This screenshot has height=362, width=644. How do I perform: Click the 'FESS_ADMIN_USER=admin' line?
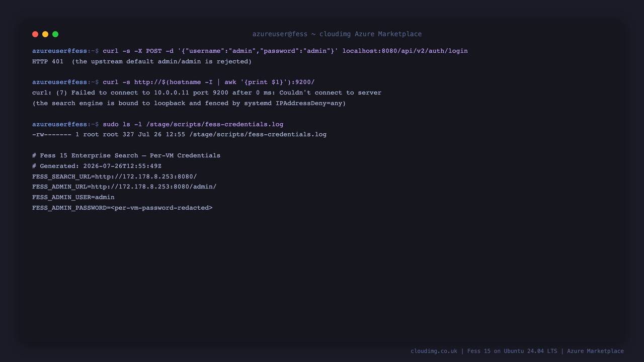73,197
